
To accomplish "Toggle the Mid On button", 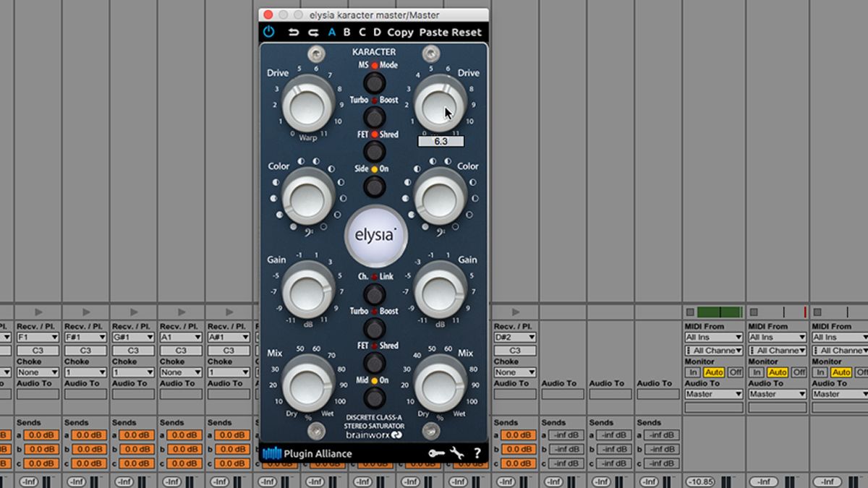I will click(374, 398).
